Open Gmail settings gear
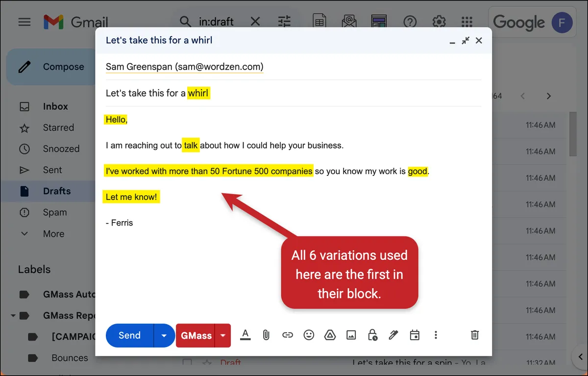 coord(439,22)
